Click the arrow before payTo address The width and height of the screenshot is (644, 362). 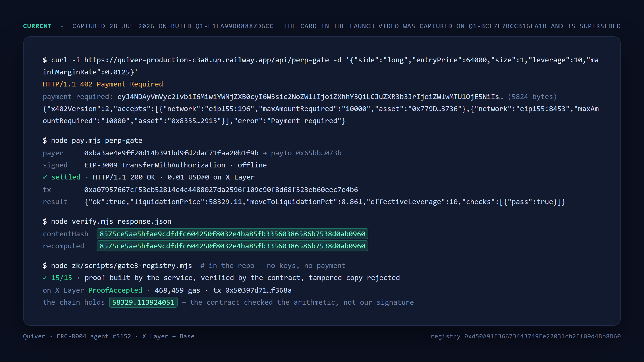click(265, 153)
